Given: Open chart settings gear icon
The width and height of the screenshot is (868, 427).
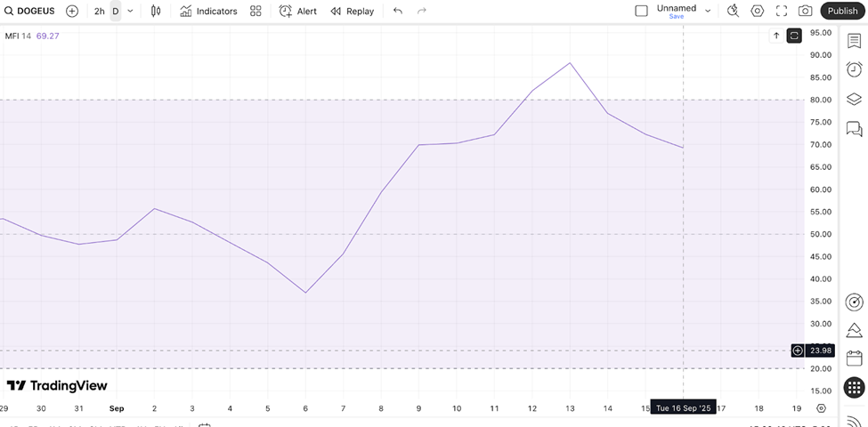Looking at the screenshot, I should [x=758, y=12].
